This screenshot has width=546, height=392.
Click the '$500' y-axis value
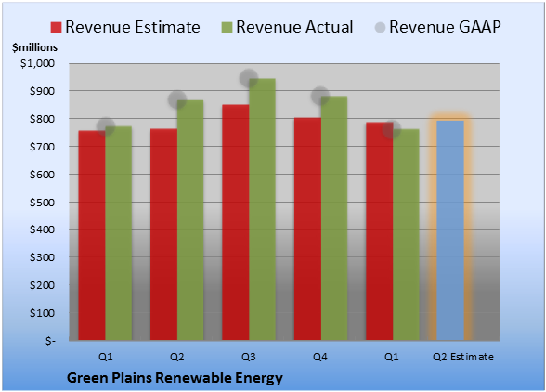coord(42,203)
